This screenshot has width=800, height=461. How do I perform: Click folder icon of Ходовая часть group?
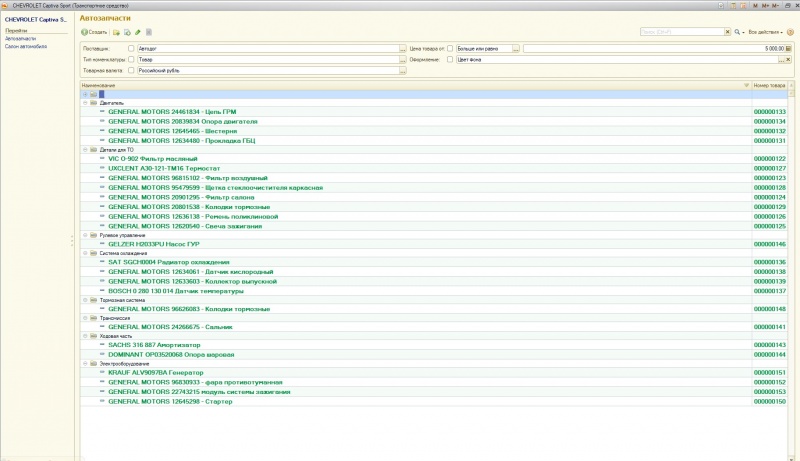tap(93, 336)
